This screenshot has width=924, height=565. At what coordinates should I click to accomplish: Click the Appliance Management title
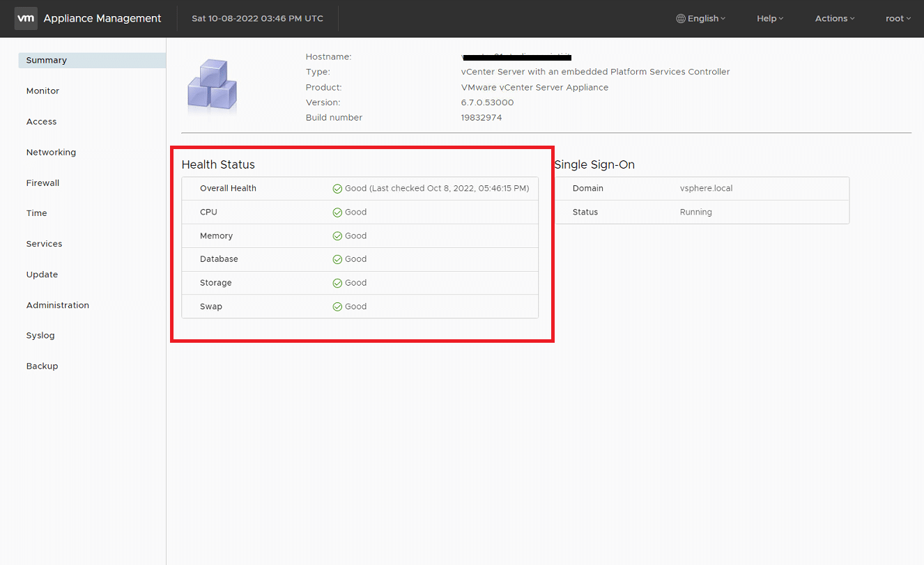tap(102, 19)
